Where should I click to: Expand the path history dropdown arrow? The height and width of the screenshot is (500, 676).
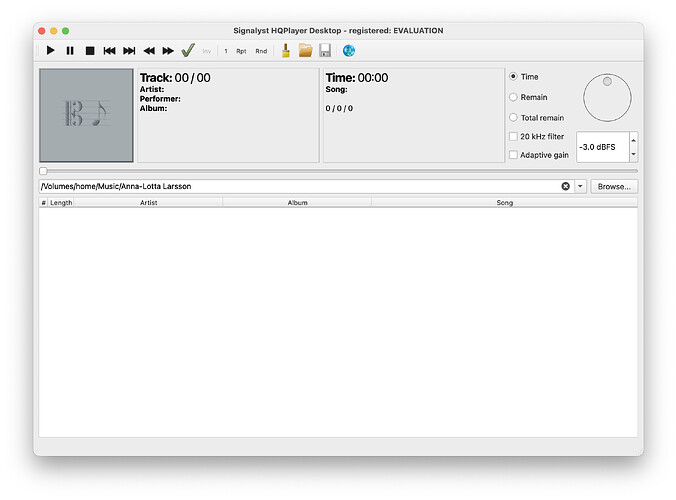tap(580, 186)
